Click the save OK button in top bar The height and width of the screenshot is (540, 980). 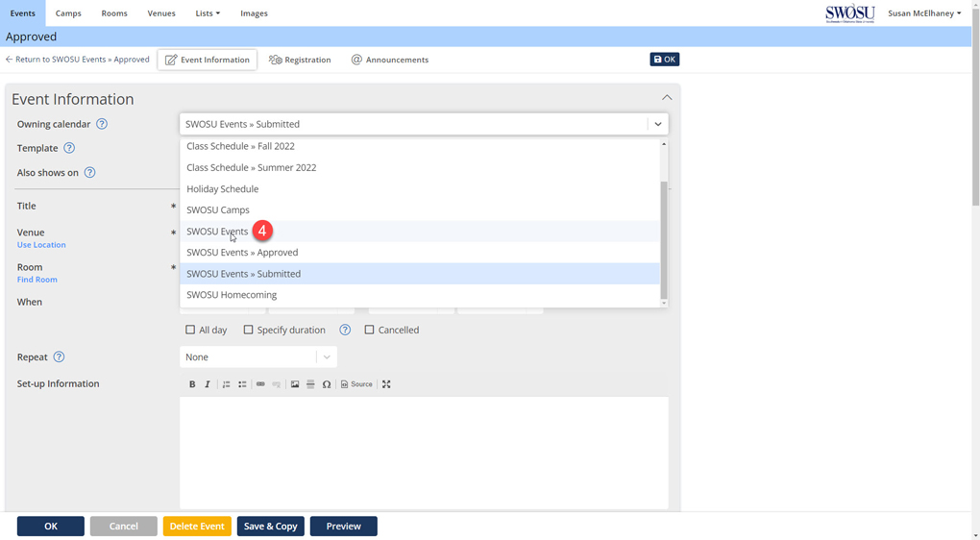(x=664, y=60)
